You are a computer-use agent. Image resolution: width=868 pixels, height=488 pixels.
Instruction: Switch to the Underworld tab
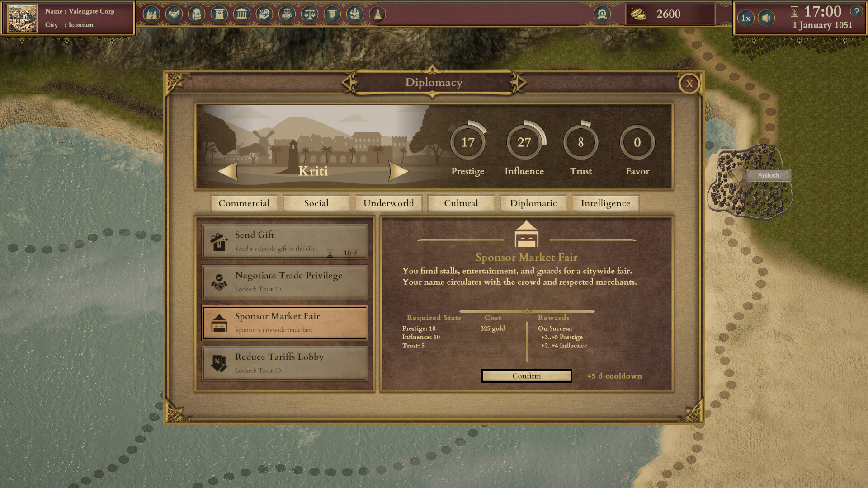click(388, 203)
